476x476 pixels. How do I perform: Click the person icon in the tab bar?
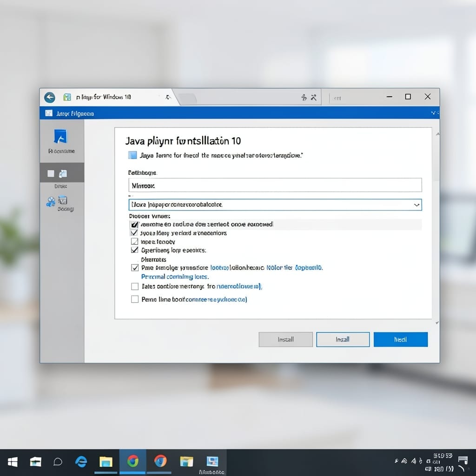pyautogui.click(x=304, y=98)
